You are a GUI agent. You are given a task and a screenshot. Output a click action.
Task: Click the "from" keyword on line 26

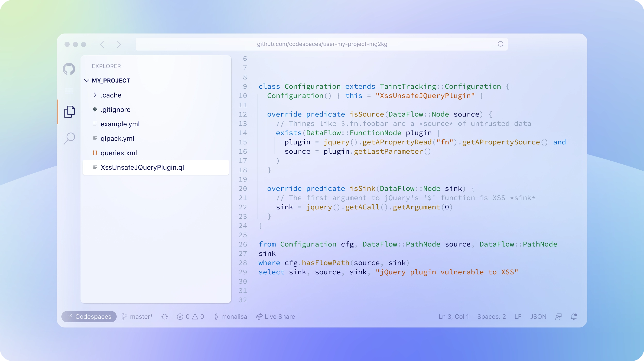pos(267,244)
